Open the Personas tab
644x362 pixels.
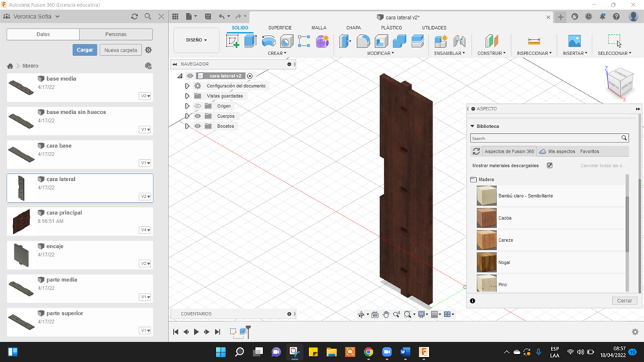click(x=116, y=34)
